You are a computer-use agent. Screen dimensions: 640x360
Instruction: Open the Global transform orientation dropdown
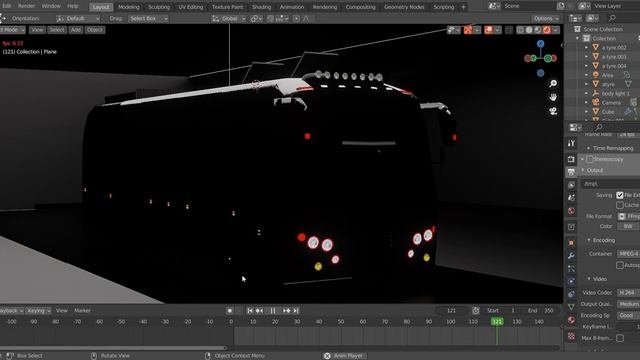pos(229,18)
